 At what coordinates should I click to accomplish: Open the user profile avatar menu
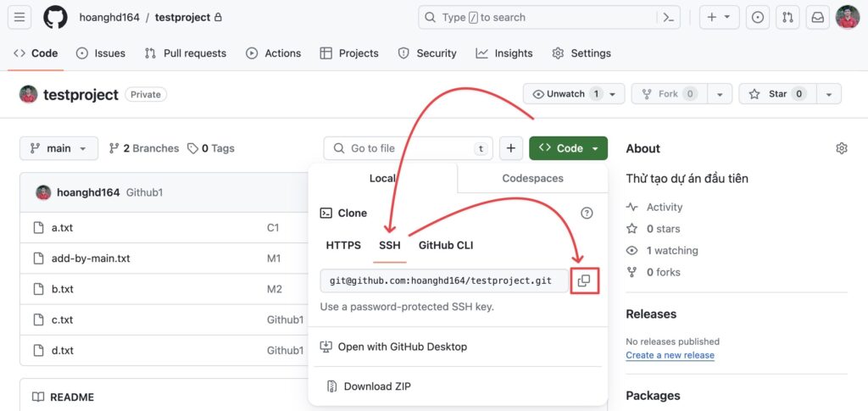tap(848, 17)
